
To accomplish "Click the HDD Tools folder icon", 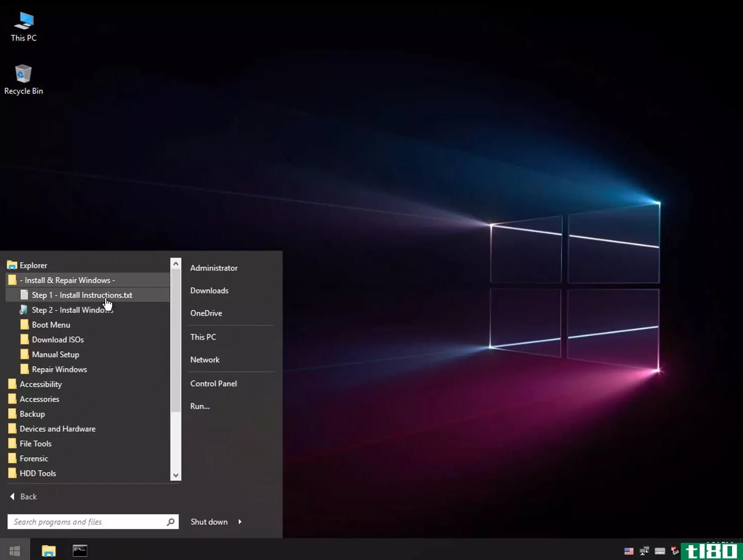I will point(12,473).
